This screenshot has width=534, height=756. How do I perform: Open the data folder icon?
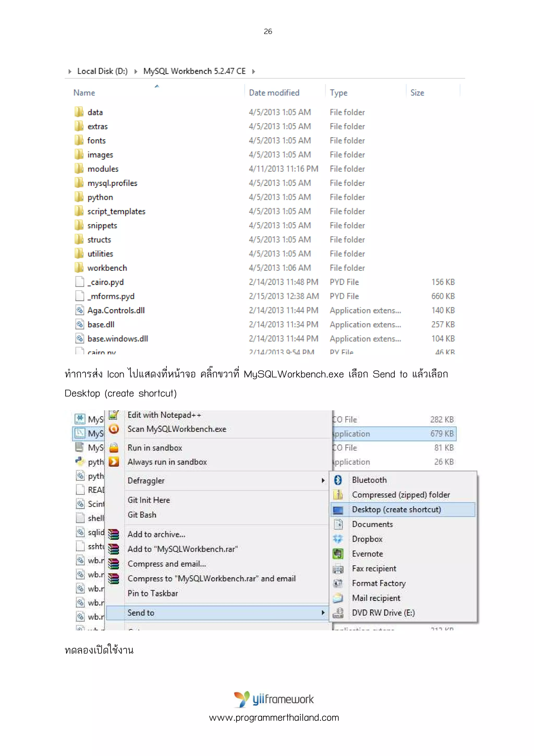(79, 112)
